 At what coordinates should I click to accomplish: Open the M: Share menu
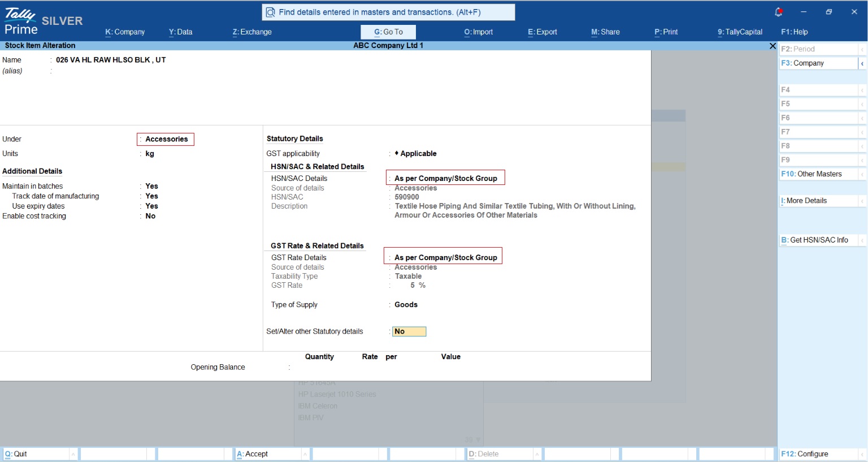coord(605,32)
